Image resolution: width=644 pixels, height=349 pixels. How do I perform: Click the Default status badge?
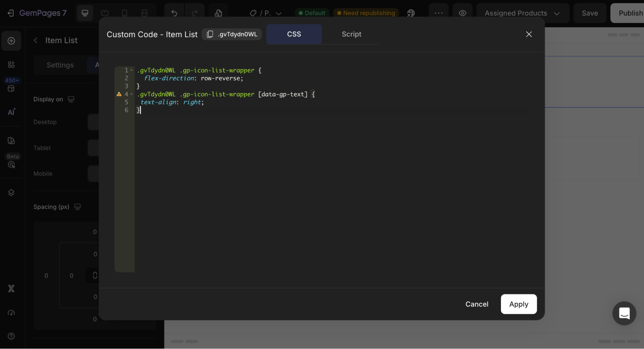point(312,13)
